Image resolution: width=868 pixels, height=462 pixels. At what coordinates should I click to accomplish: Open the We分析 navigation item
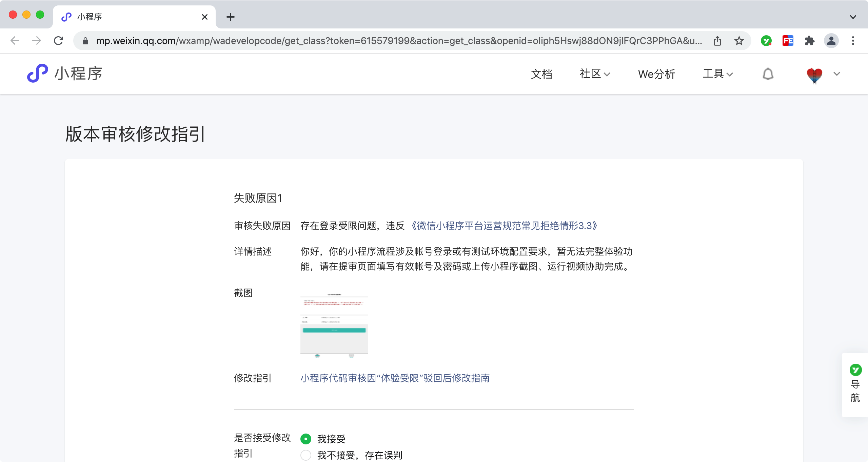coord(656,74)
